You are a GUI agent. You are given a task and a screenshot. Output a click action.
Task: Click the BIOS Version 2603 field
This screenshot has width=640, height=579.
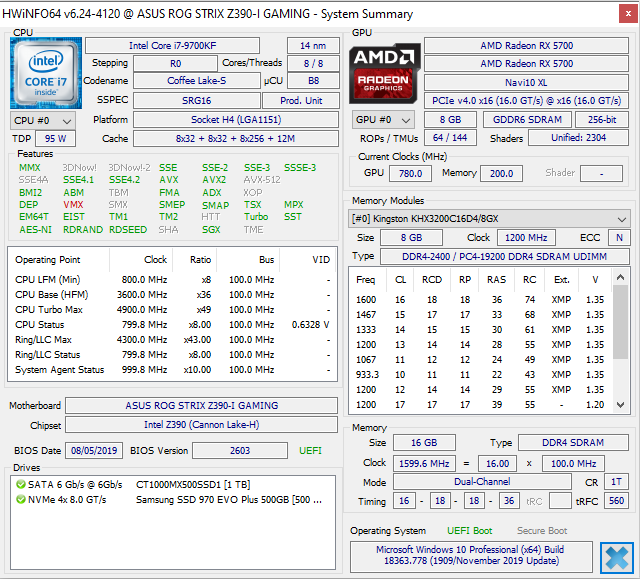click(x=240, y=450)
